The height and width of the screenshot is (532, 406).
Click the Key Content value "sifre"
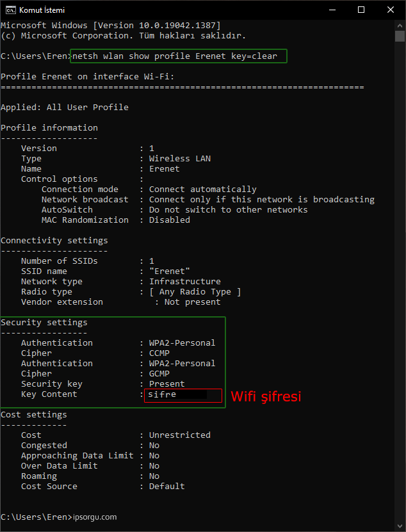pos(162,395)
